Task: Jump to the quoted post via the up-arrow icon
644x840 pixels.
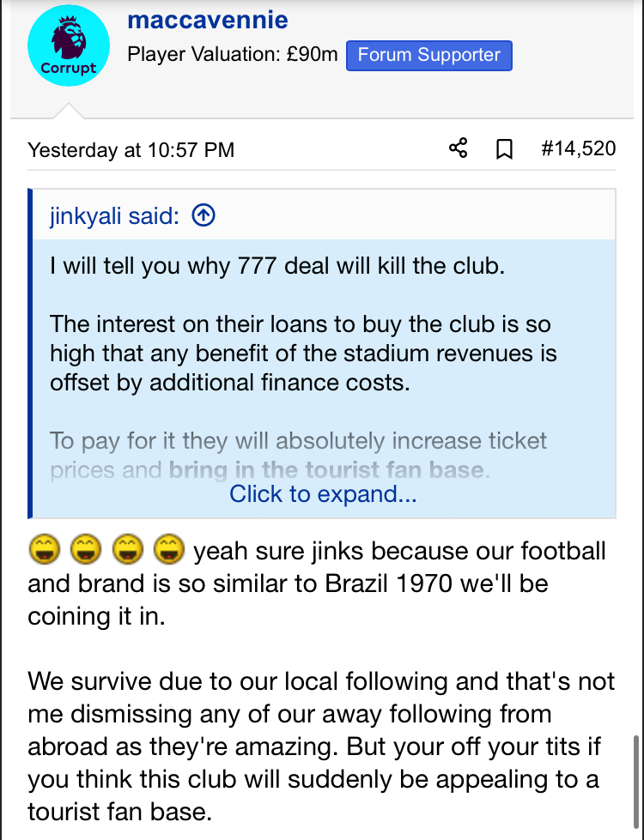Action: [204, 215]
